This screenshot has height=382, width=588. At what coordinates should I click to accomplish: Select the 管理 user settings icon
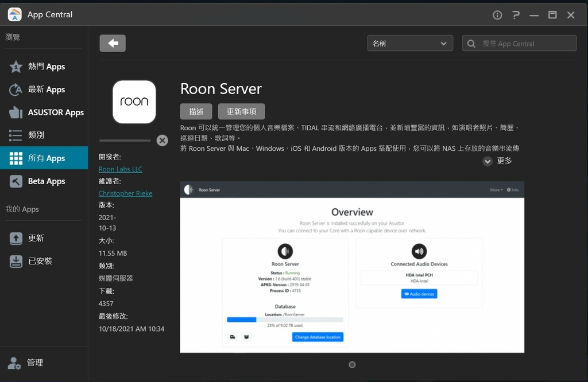[x=14, y=363]
